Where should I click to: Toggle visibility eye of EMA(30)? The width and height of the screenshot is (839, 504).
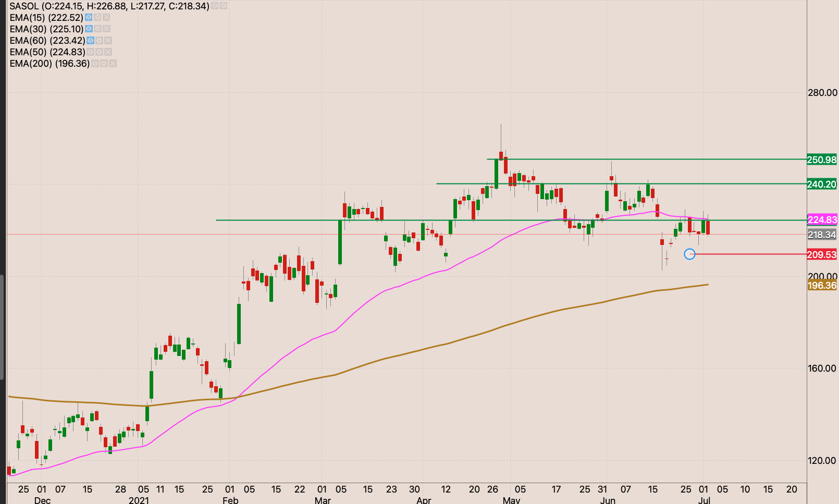pos(89,29)
